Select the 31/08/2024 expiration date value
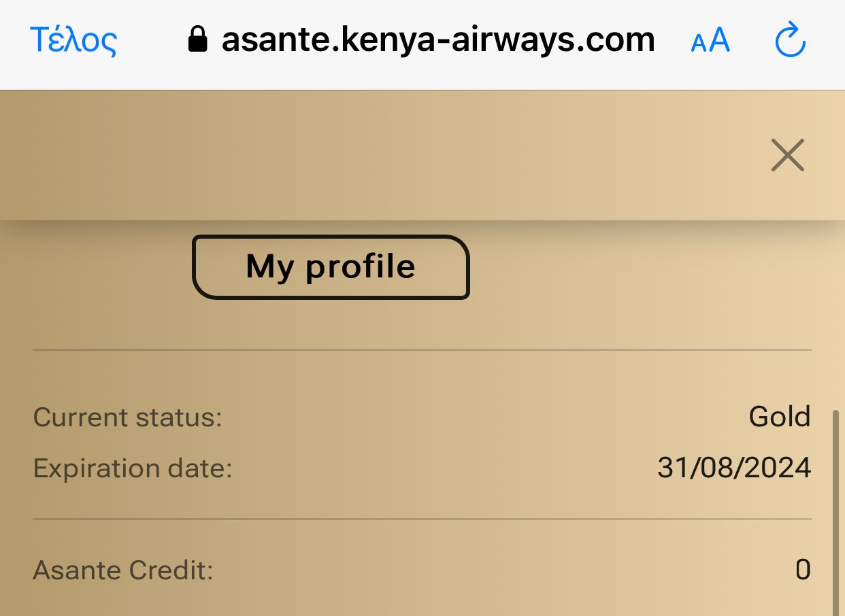 point(734,468)
